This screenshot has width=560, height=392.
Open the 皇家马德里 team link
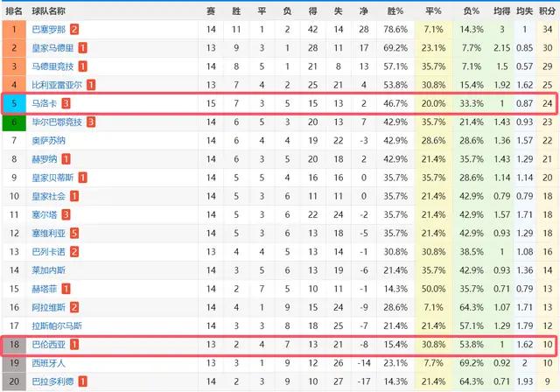(x=52, y=48)
